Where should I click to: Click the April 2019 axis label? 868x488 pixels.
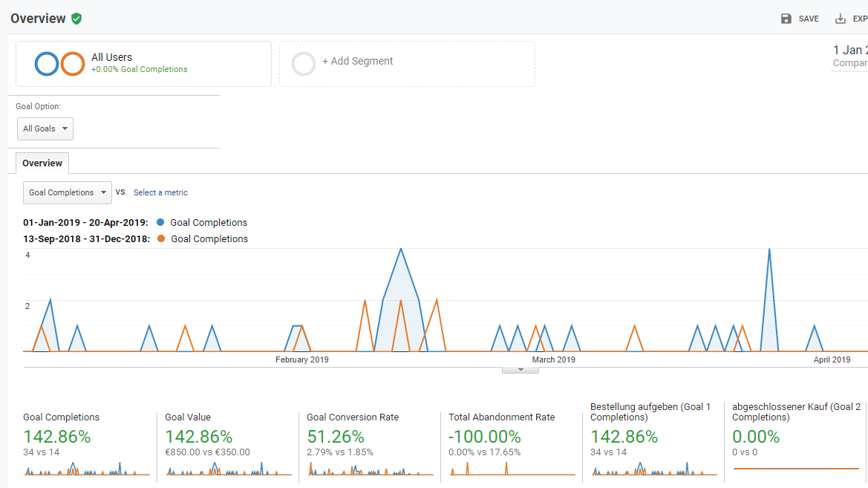[x=832, y=360]
